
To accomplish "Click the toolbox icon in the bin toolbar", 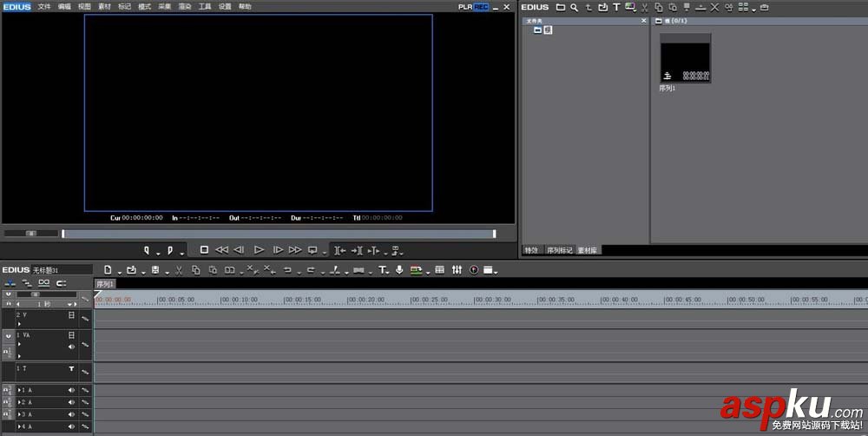I will click(x=765, y=7).
